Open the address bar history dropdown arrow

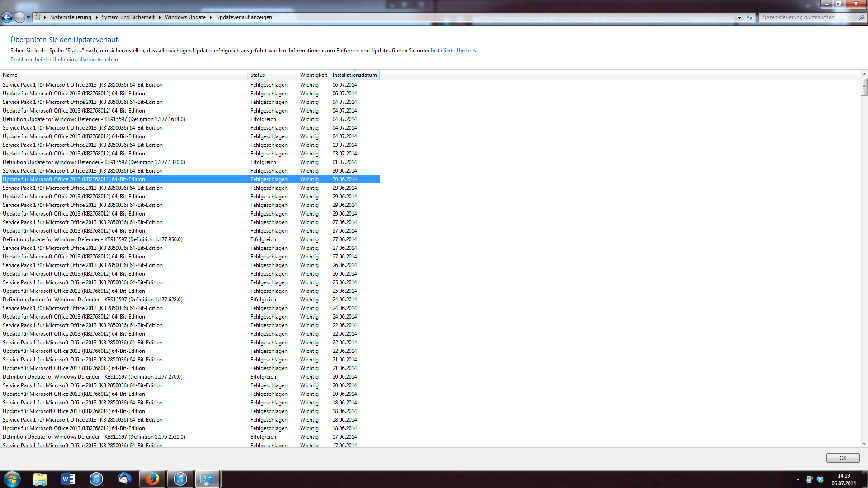tap(739, 17)
